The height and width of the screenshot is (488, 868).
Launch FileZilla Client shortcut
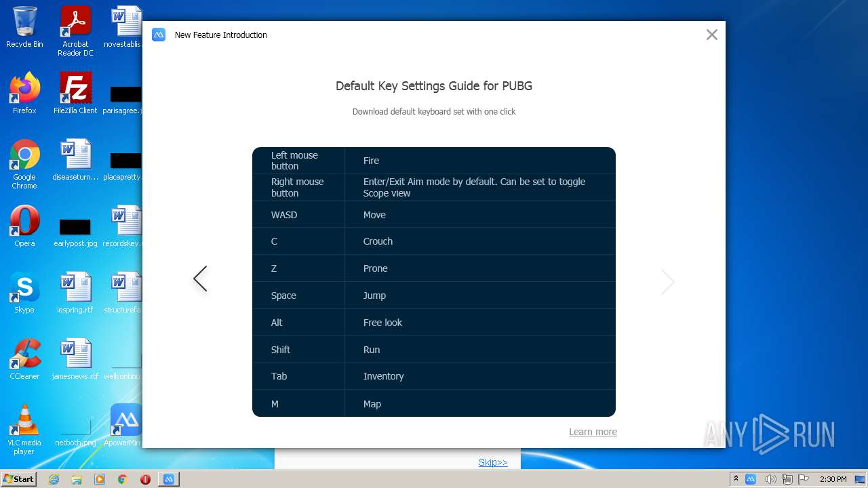click(x=75, y=94)
